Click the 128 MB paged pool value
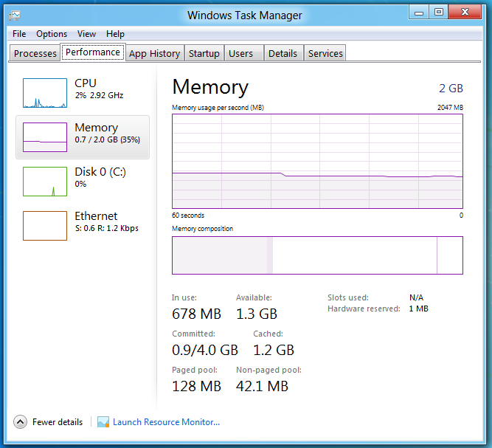 click(x=197, y=386)
